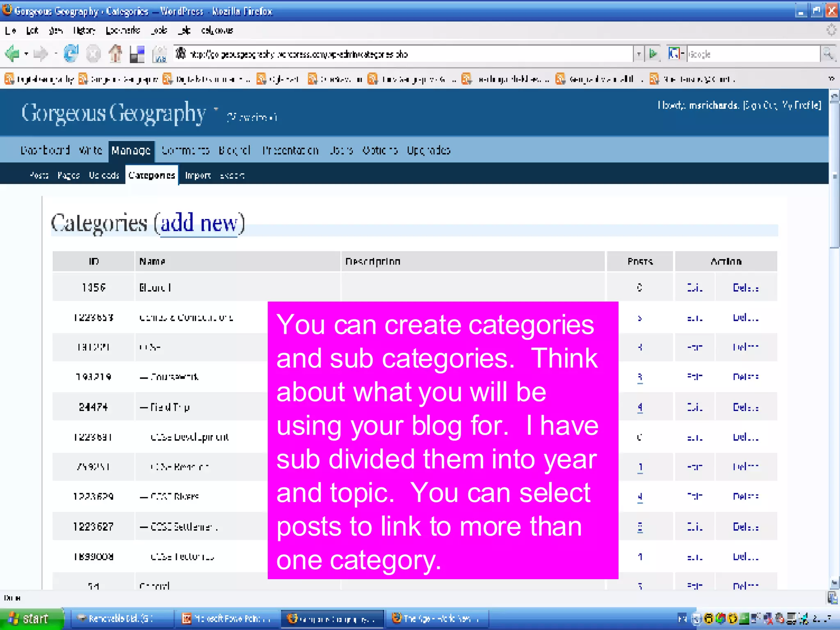Open the Write tab
Image resolution: width=840 pixels, height=630 pixels.
tap(90, 150)
